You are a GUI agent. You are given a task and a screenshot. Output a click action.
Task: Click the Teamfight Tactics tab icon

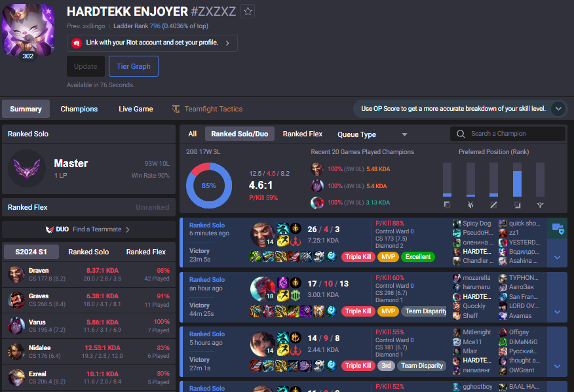[176, 109]
